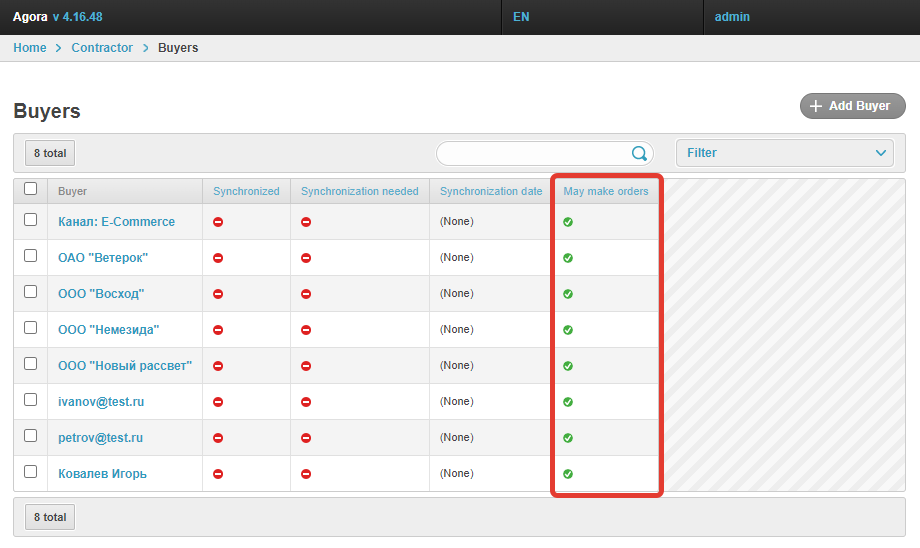Toggle the select-all checkbox in table header
Viewport: 920px width, 548px height.
pyautogui.click(x=30, y=189)
